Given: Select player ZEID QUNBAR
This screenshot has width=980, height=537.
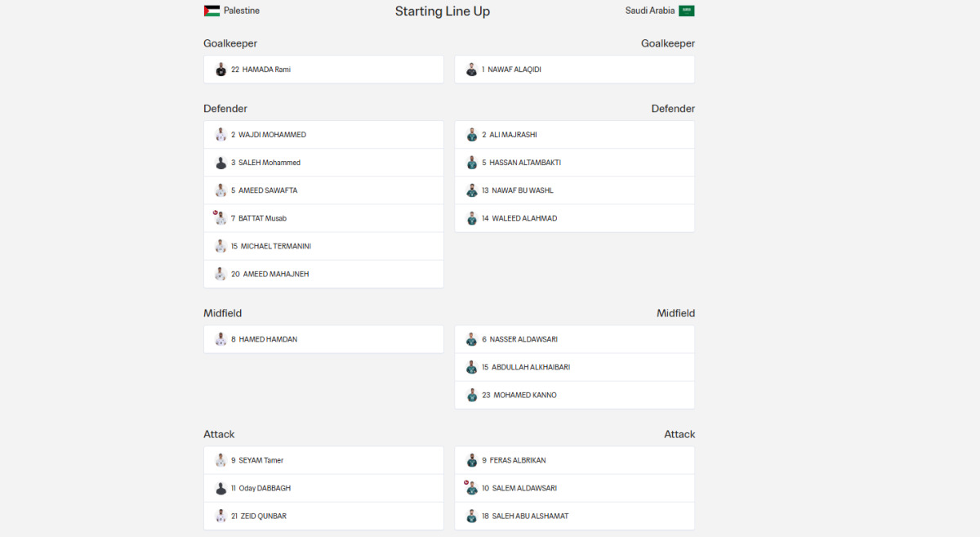Looking at the screenshot, I should click(x=262, y=516).
